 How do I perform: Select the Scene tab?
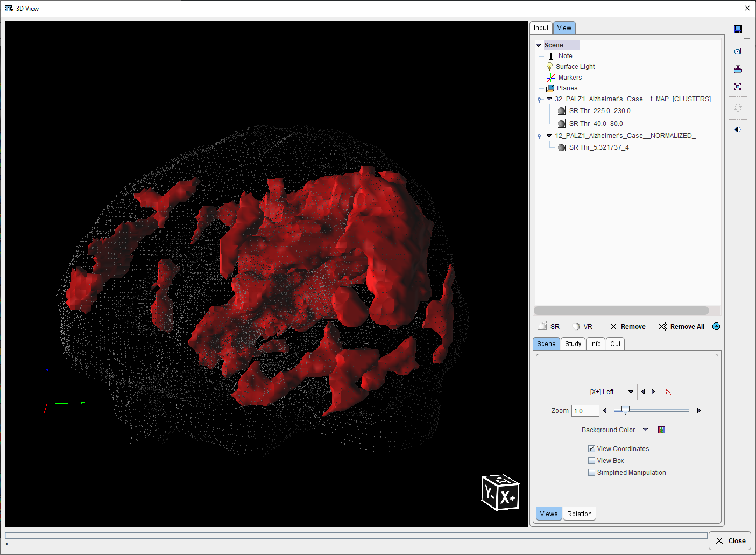pyautogui.click(x=546, y=344)
